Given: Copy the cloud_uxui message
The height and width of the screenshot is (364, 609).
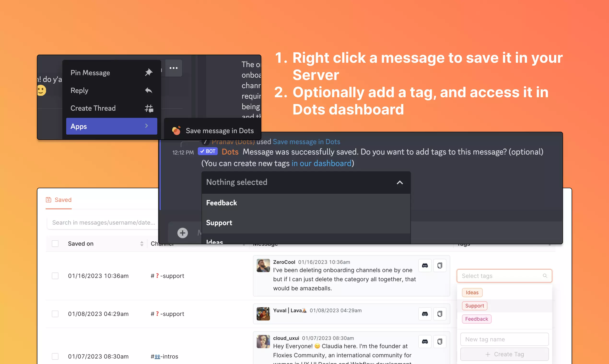Looking at the screenshot, I should tap(439, 341).
